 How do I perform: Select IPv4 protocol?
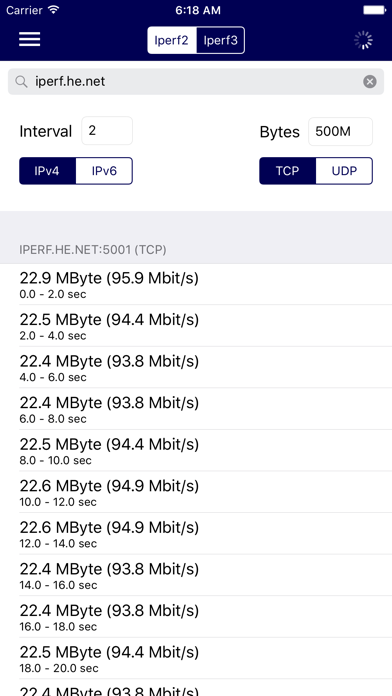(48, 171)
